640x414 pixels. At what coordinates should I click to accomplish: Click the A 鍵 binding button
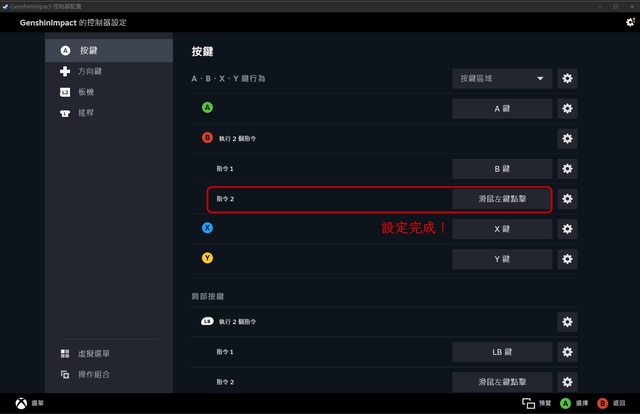click(x=502, y=109)
